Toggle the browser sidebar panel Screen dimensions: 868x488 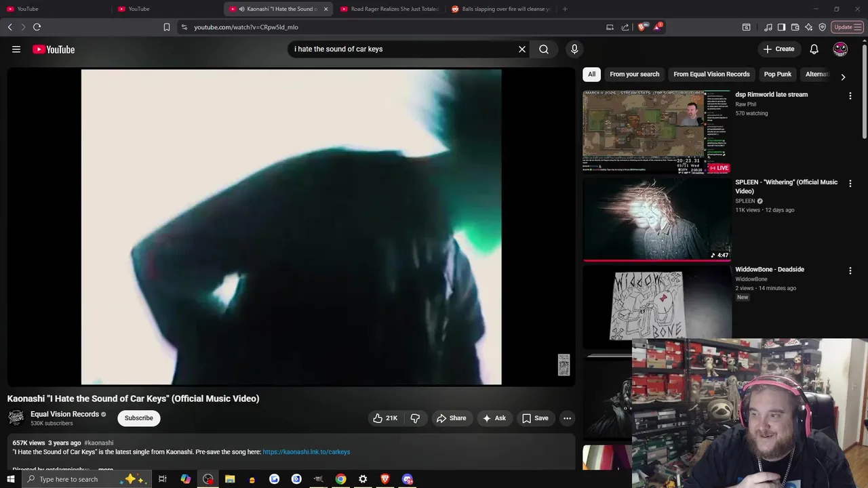point(781,27)
